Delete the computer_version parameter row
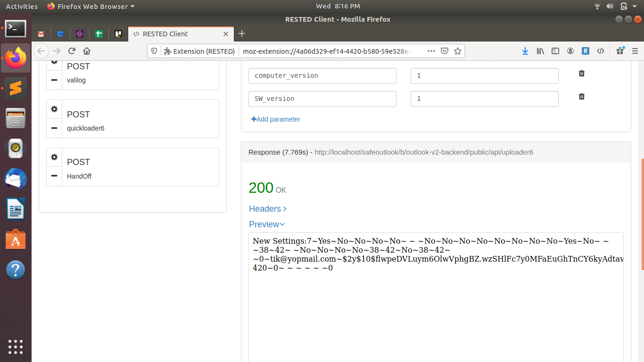Screen dimensions: 644x362 click(x=581, y=74)
